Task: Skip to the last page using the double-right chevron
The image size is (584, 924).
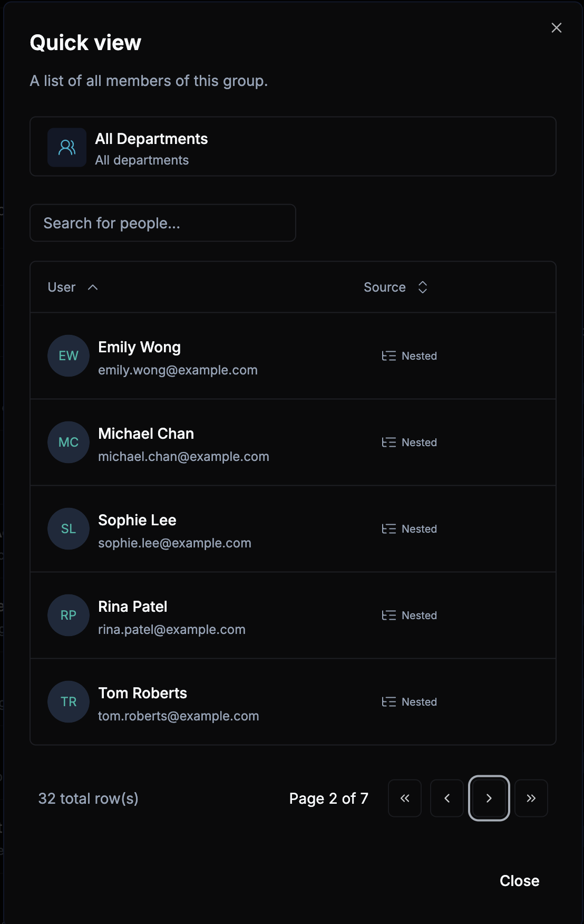Action: (x=531, y=798)
